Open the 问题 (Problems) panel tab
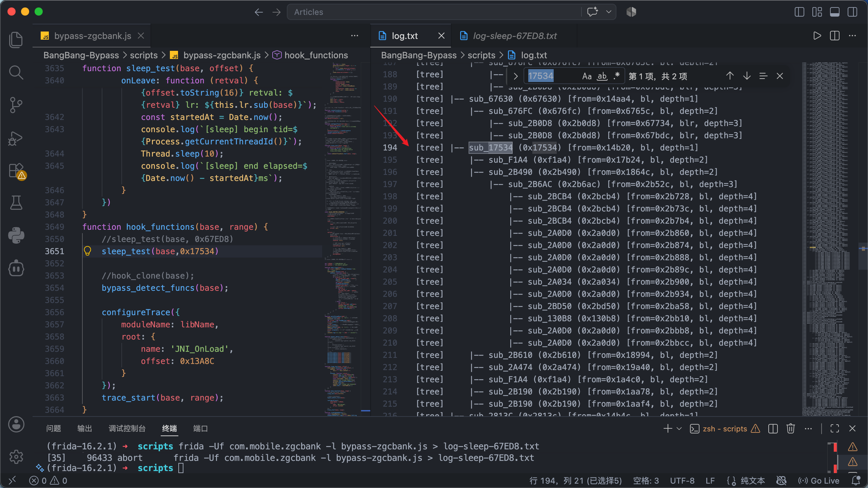868x488 pixels. click(54, 428)
